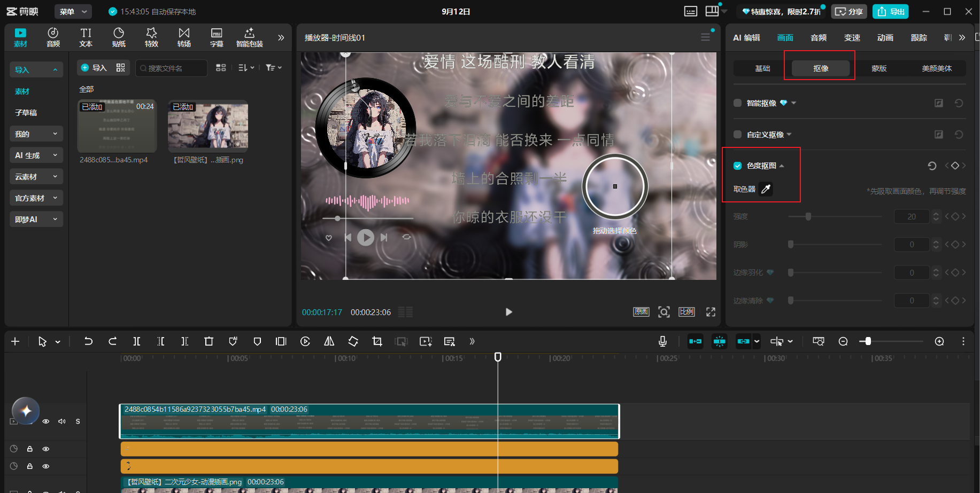Screen dimensions: 980x493
Task: Open the player panel hamburger menu
Action: click(706, 37)
